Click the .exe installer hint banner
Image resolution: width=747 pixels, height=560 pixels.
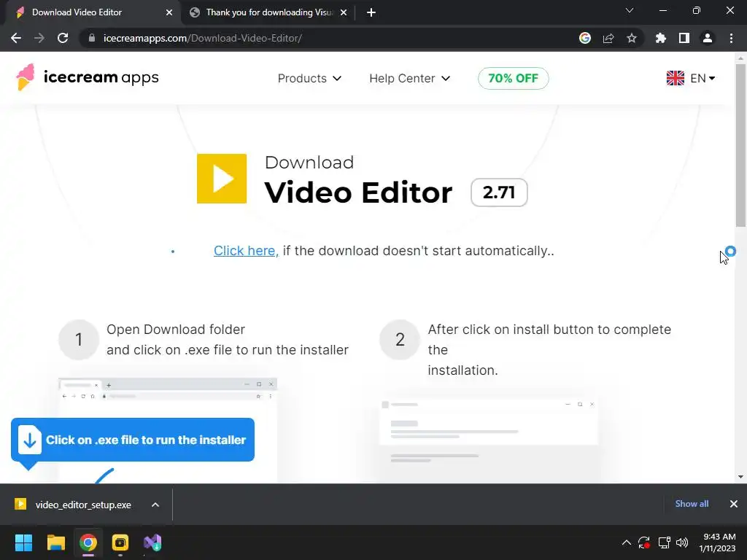tap(133, 440)
